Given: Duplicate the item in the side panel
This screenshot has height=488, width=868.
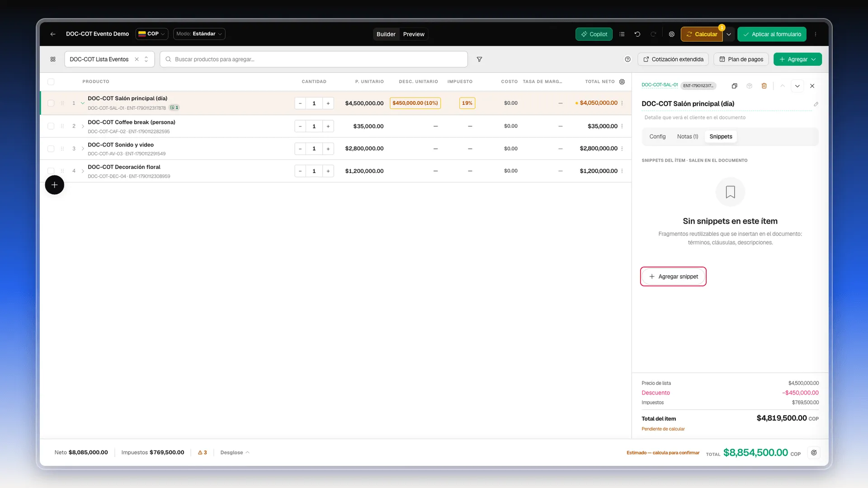Looking at the screenshot, I should coord(735,86).
